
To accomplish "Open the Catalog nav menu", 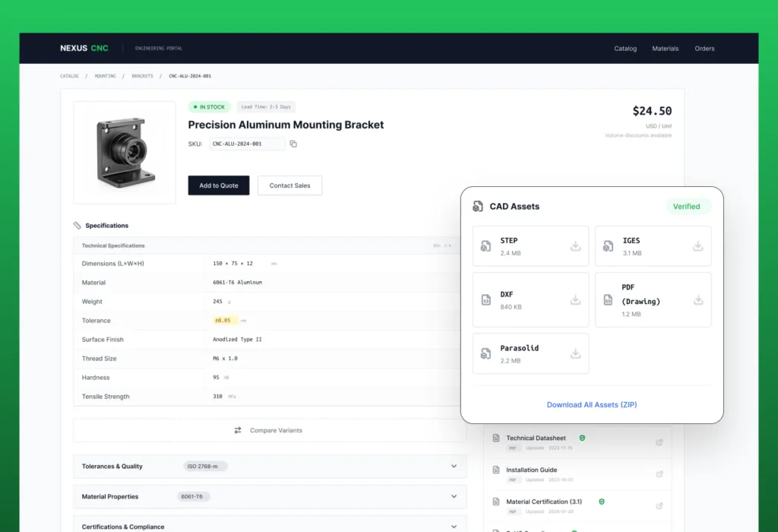I will tap(625, 49).
